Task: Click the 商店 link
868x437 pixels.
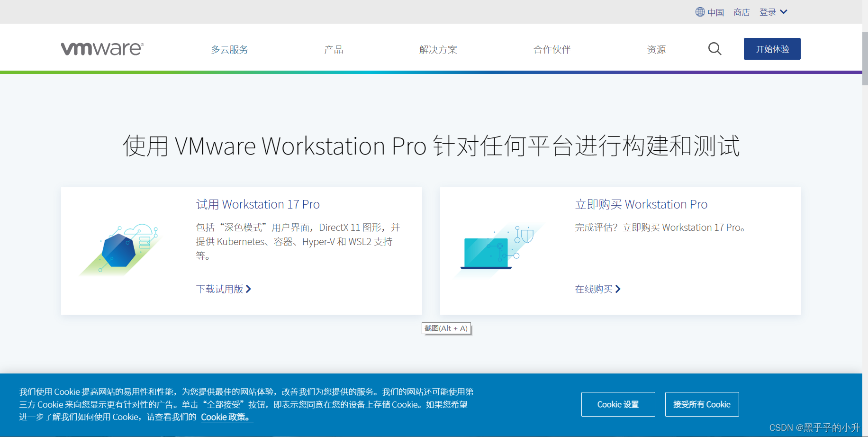Action: (741, 12)
